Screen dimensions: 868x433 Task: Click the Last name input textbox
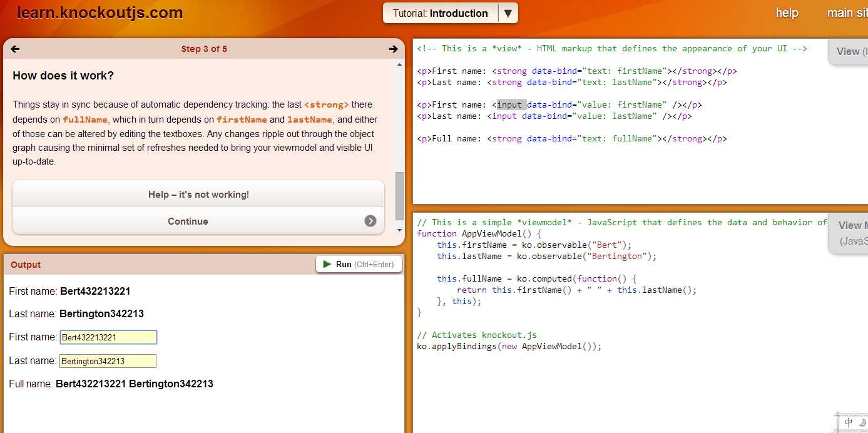pyautogui.click(x=108, y=361)
